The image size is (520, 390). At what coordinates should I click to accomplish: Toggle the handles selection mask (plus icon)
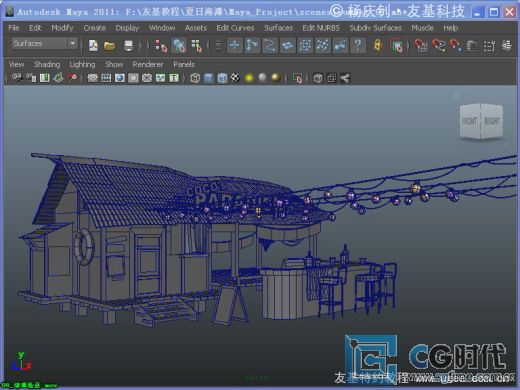point(235,45)
